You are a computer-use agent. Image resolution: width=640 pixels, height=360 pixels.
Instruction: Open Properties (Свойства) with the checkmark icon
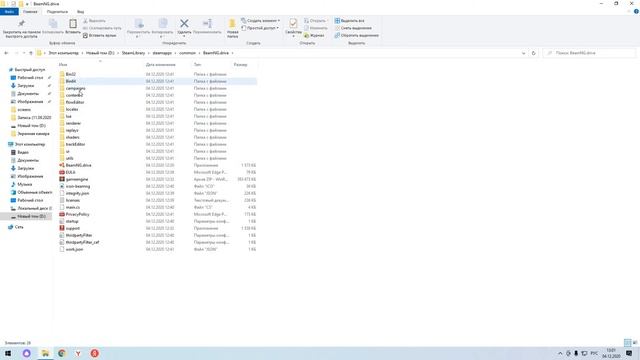[293, 24]
